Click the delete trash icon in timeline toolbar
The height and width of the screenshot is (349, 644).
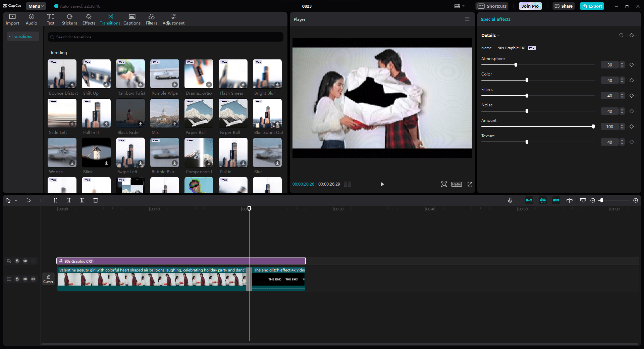96,200
